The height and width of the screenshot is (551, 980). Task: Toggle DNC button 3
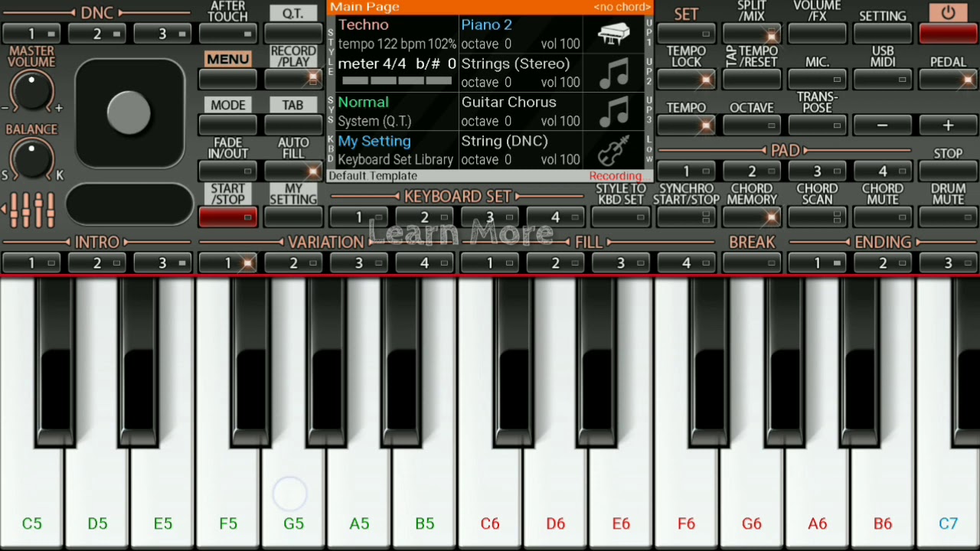point(162,34)
